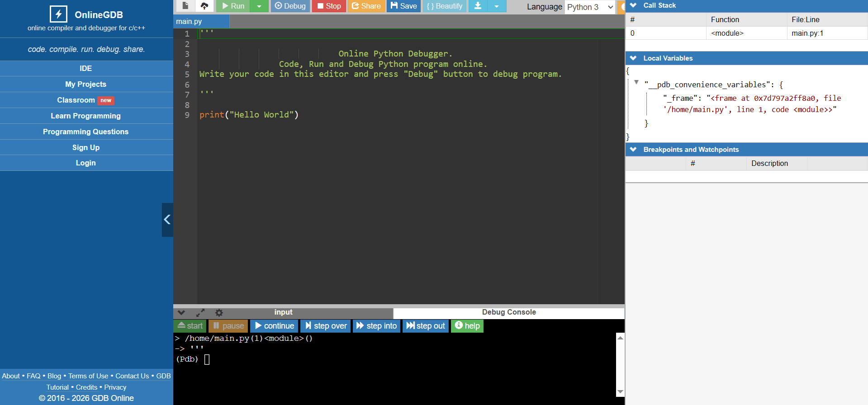Click the cloud upload file icon
This screenshot has width=868, height=405.
pos(204,6)
